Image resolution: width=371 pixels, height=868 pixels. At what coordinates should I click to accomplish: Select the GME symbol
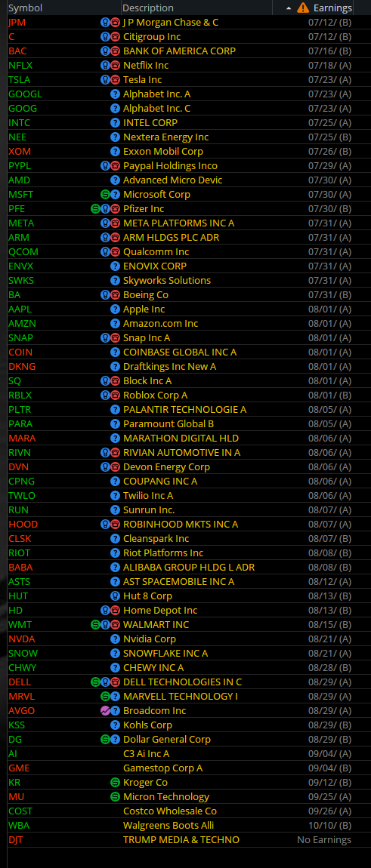pos(20,768)
